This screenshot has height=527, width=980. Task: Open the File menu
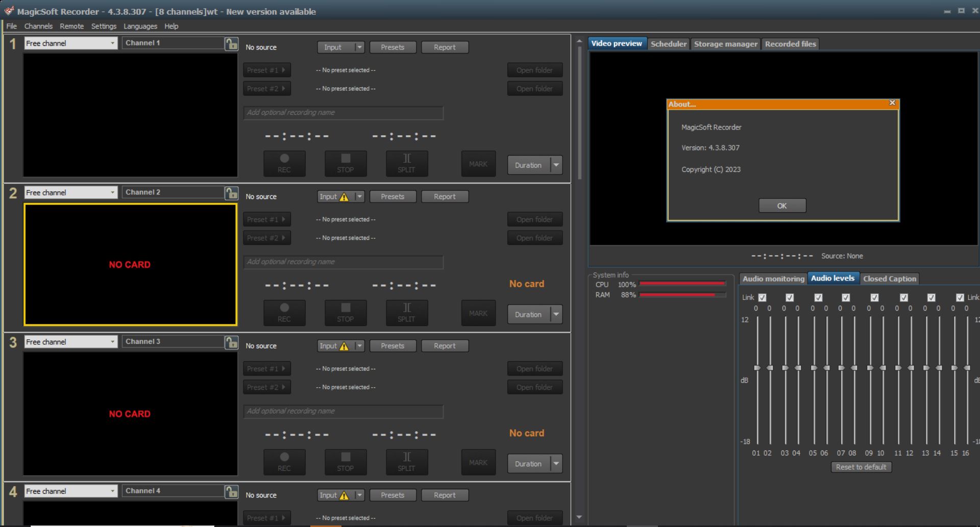[x=11, y=26]
